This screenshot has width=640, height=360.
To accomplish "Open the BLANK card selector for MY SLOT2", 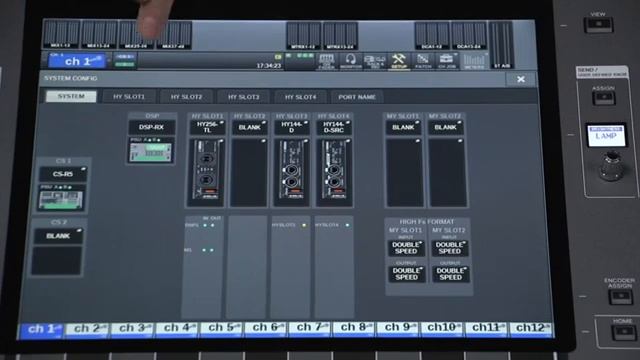I will pyautogui.click(x=445, y=127).
